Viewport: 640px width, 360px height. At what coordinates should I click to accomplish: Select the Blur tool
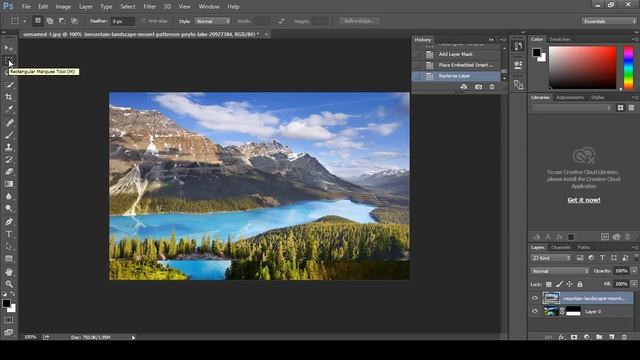(9, 196)
